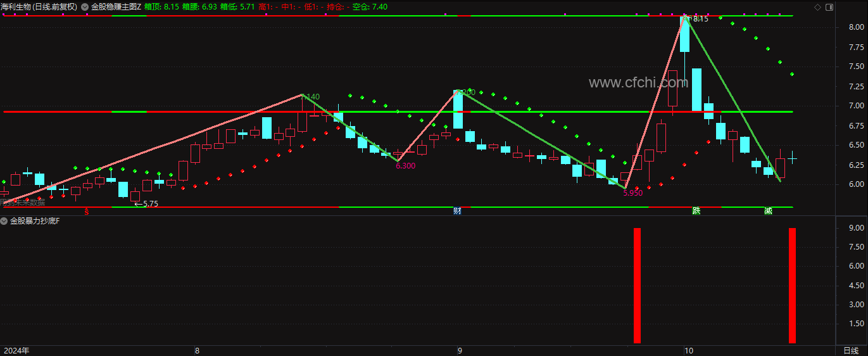The image size is (868, 356).
Task: Click the 5.75 low price annotation
Action: pyautogui.click(x=150, y=204)
